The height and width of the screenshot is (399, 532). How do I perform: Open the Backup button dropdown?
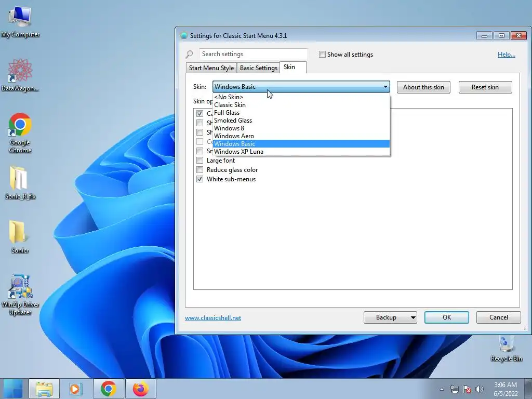pos(413,317)
